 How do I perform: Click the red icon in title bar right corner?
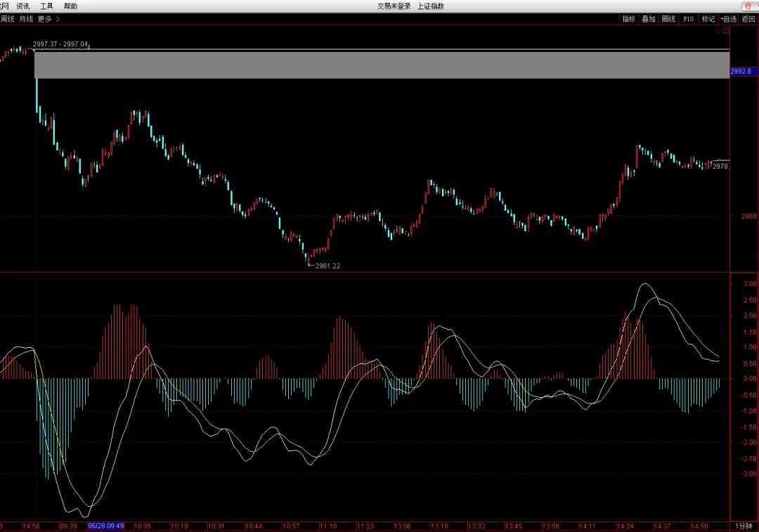coord(748,6)
